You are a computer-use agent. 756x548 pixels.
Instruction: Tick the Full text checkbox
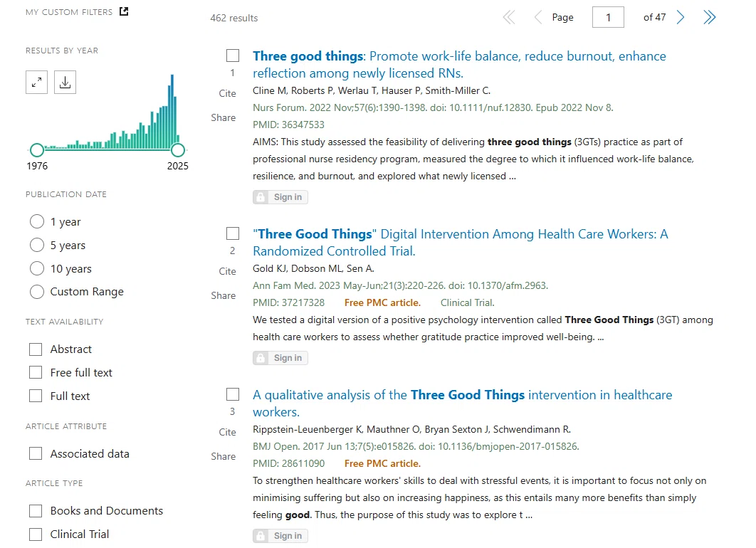tap(36, 396)
